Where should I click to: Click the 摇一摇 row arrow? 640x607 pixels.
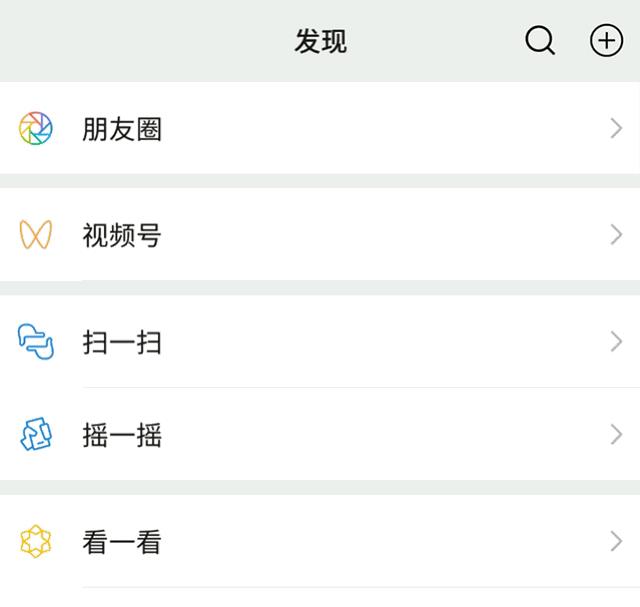616,435
